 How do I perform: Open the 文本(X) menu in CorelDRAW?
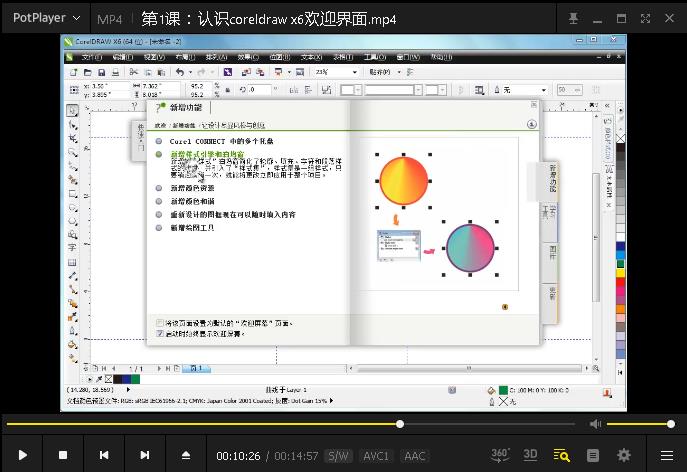tap(312, 57)
